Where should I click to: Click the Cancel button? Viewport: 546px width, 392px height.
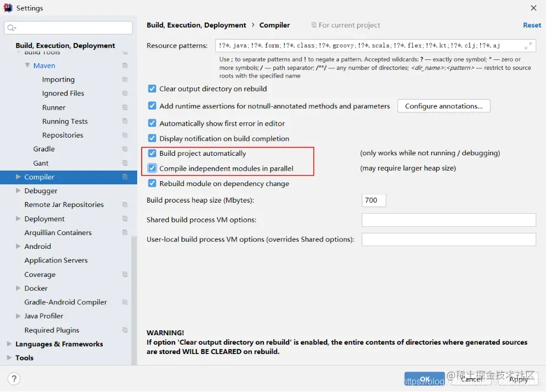(472, 379)
